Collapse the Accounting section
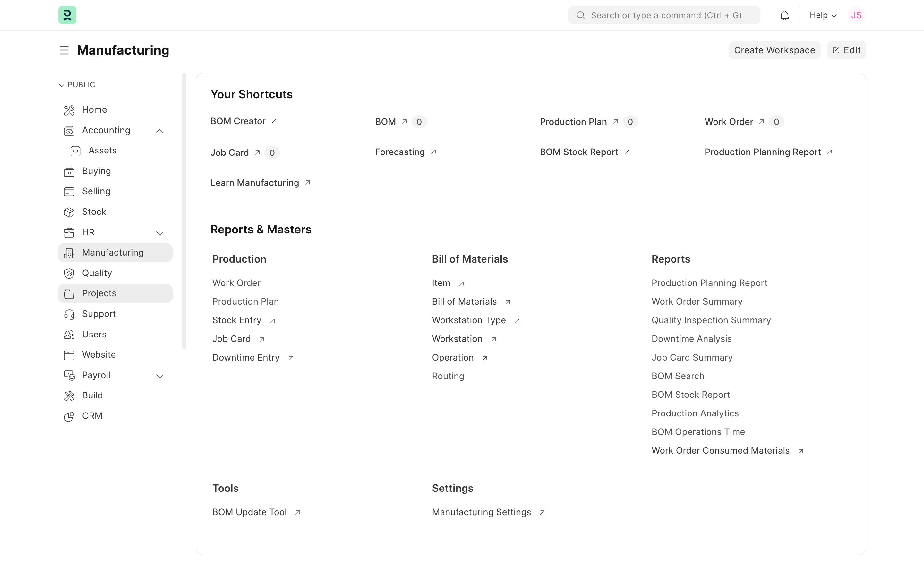This screenshot has height=565, width=924. 160,131
